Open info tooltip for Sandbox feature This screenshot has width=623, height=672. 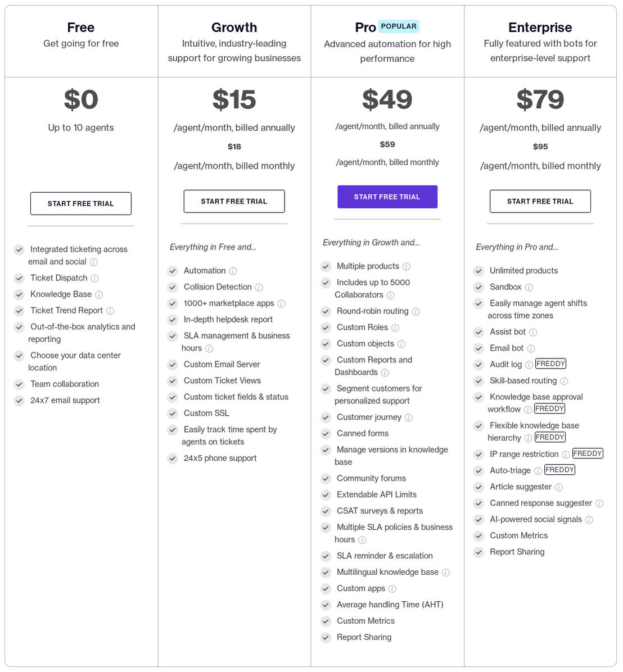point(529,287)
